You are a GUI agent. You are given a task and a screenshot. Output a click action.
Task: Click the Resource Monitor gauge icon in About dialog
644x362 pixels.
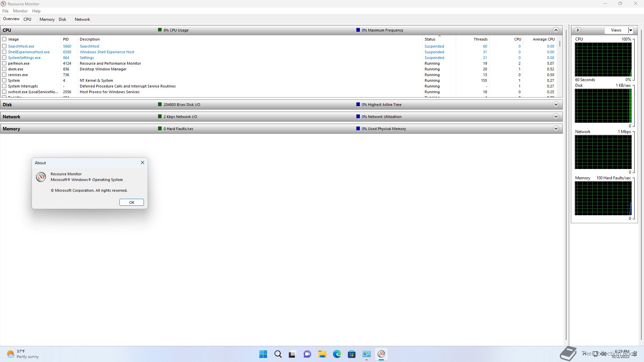pos(41,177)
